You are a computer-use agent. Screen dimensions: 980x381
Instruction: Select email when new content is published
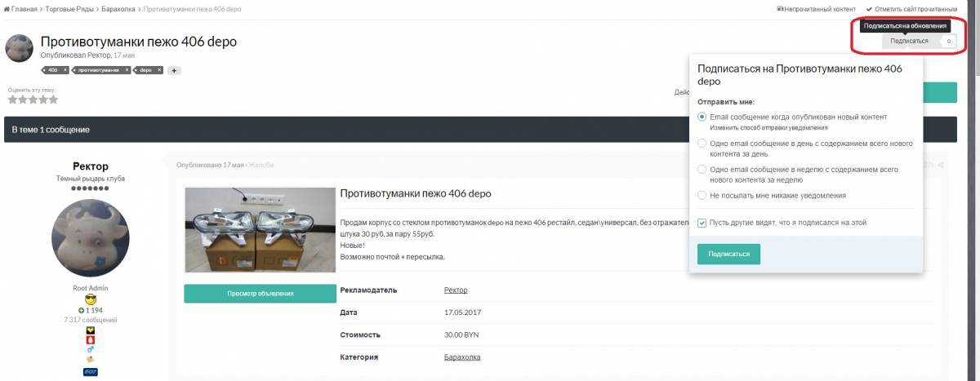(x=702, y=117)
